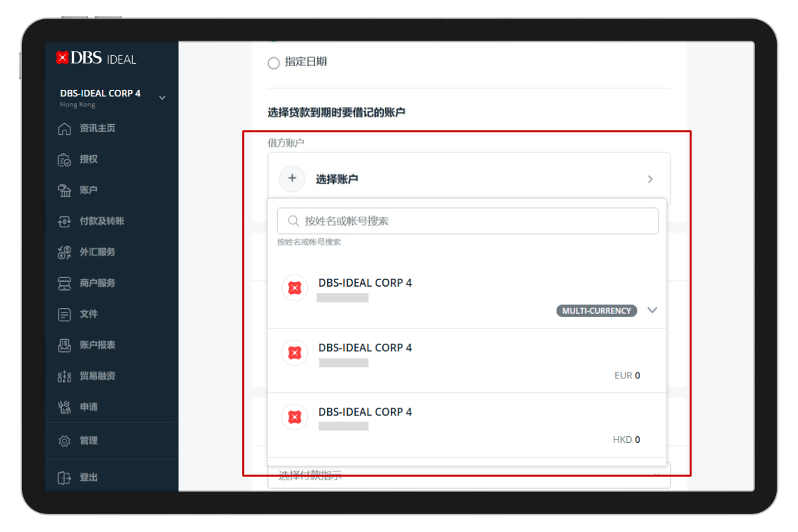Open the 选择付款指示 dropdown
The image size is (798, 532).
468,475
